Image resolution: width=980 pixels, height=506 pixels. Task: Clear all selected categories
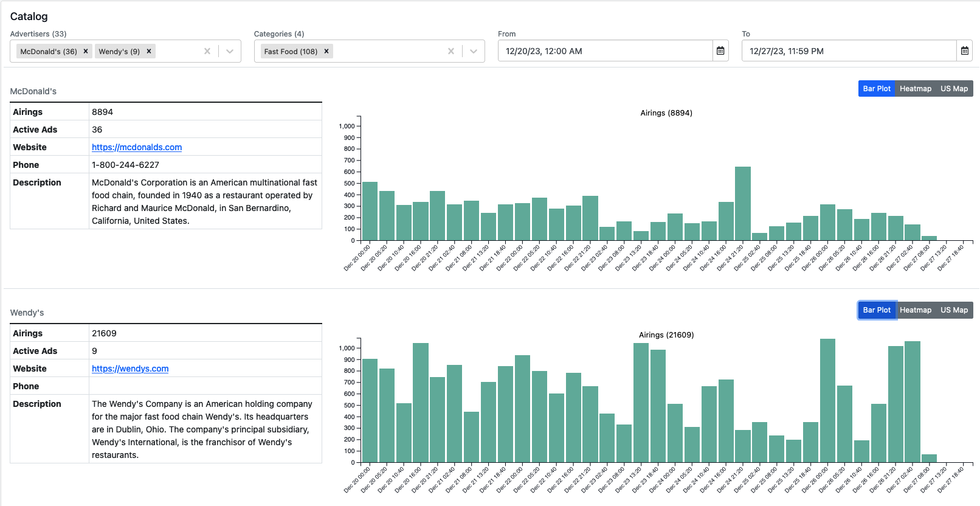[451, 52]
